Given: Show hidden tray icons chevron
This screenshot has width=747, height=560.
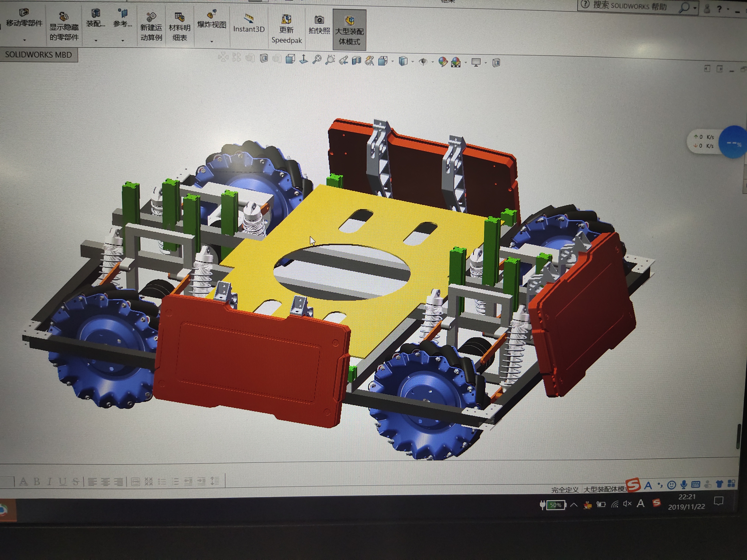Looking at the screenshot, I should point(574,505).
